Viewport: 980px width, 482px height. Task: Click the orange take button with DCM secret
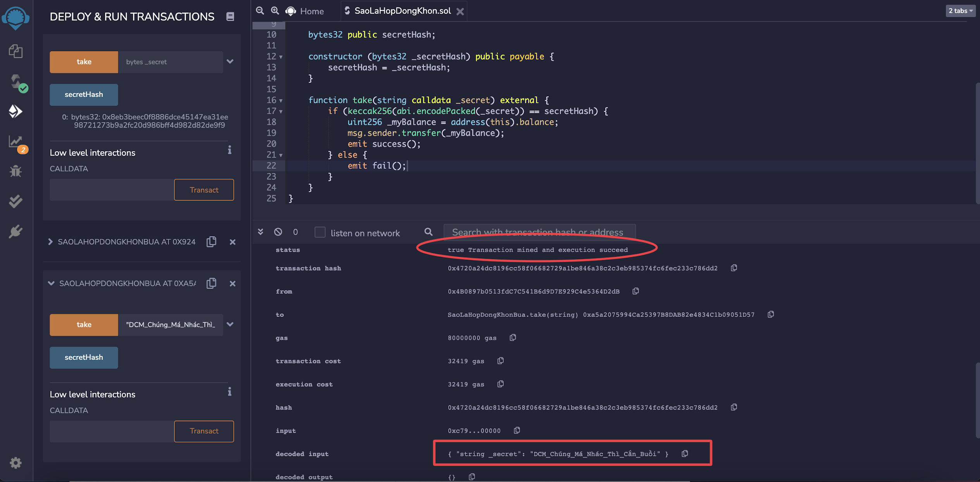84,325
